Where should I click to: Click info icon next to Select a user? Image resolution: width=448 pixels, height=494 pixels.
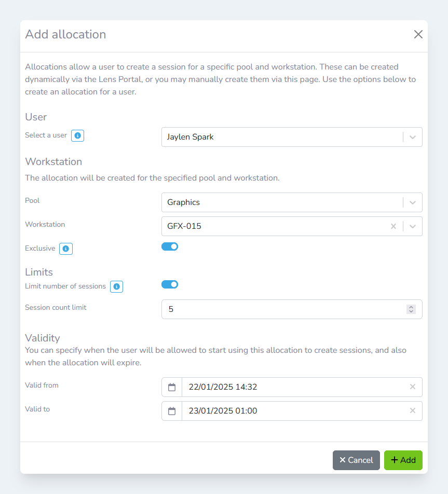pos(77,135)
